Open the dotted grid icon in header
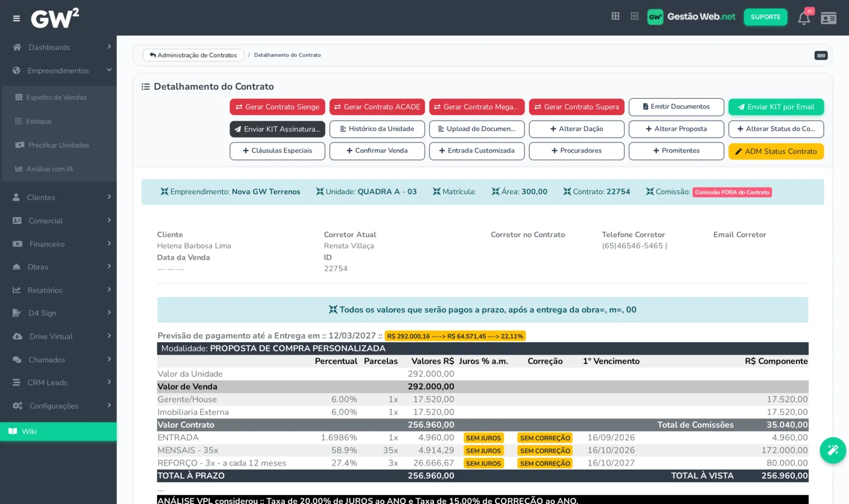The width and height of the screenshot is (849, 504). [x=634, y=16]
